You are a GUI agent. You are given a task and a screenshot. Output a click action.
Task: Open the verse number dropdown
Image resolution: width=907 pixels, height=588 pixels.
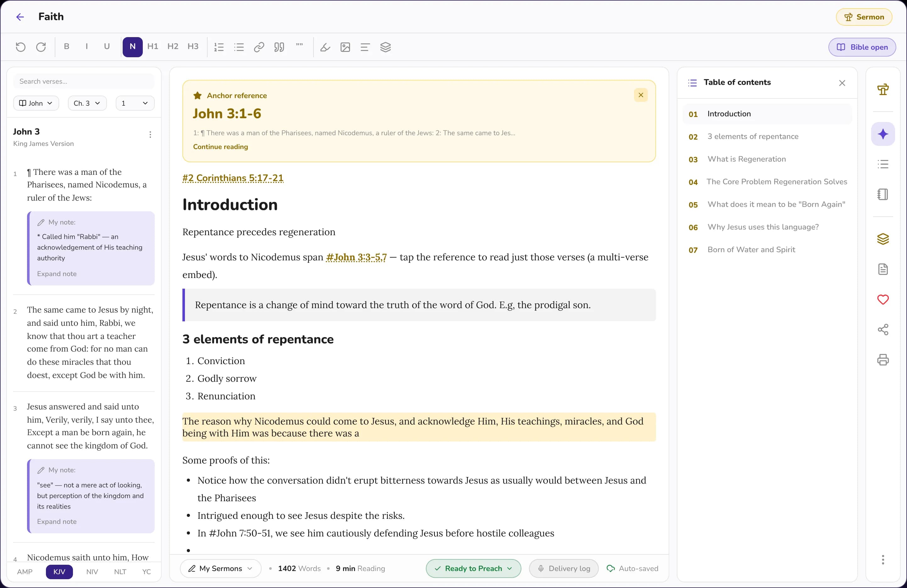[x=135, y=103]
